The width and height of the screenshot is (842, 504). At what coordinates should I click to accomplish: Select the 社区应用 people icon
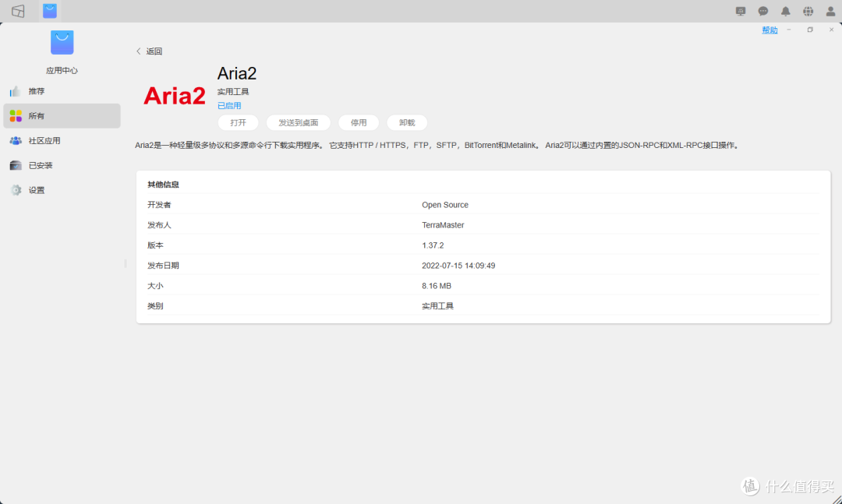16,141
